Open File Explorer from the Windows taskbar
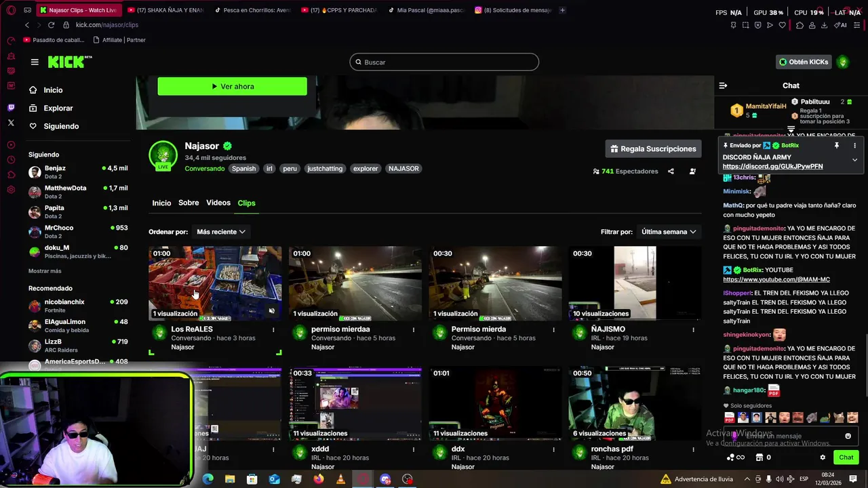Image resolution: width=868 pixels, height=488 pixels. tap(230, 479)
